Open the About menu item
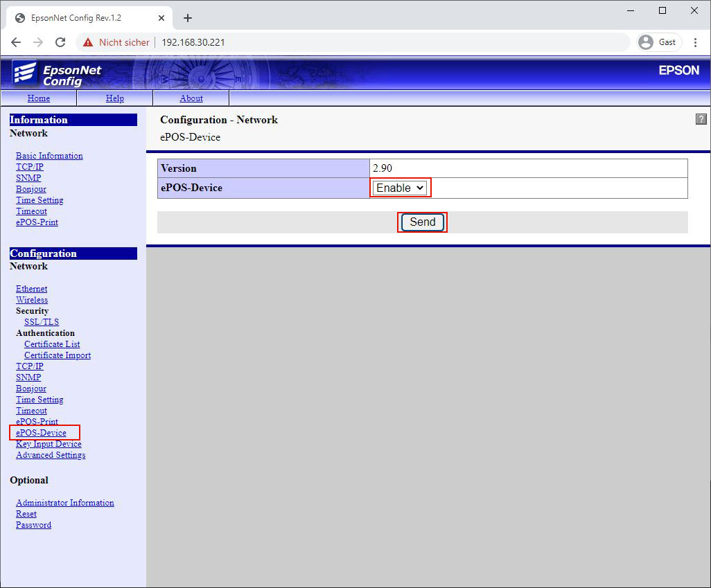 (191, 98)
